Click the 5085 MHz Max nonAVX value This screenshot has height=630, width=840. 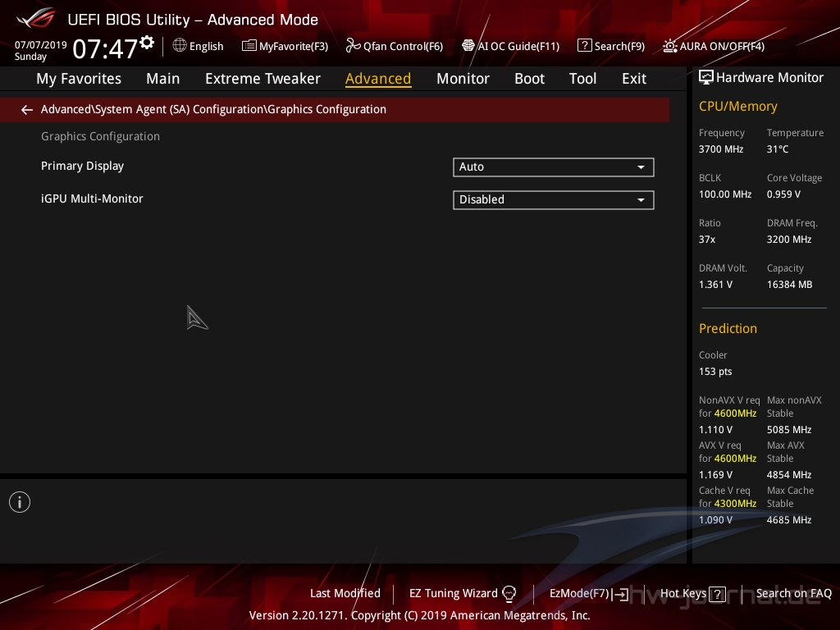tap(788, 430)
